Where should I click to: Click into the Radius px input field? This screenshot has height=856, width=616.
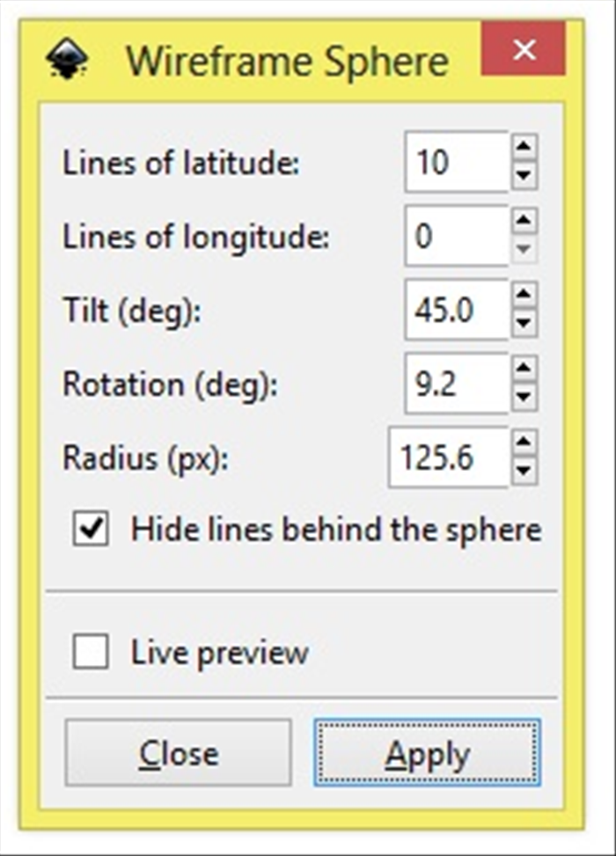point(448,457)
